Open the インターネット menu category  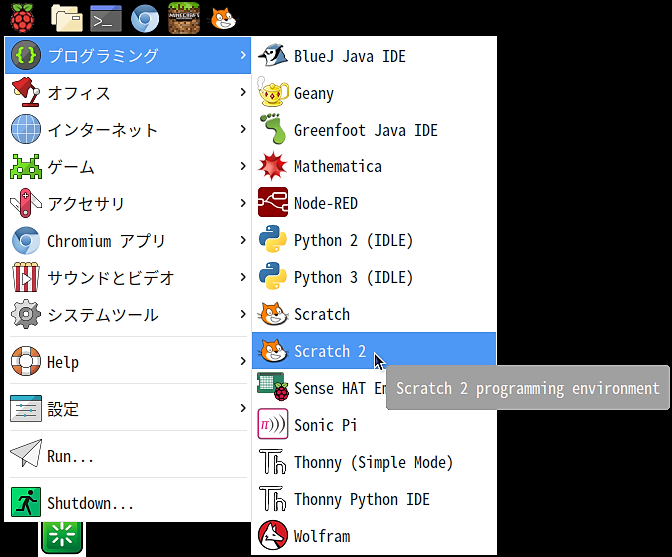tap(128, 129)
